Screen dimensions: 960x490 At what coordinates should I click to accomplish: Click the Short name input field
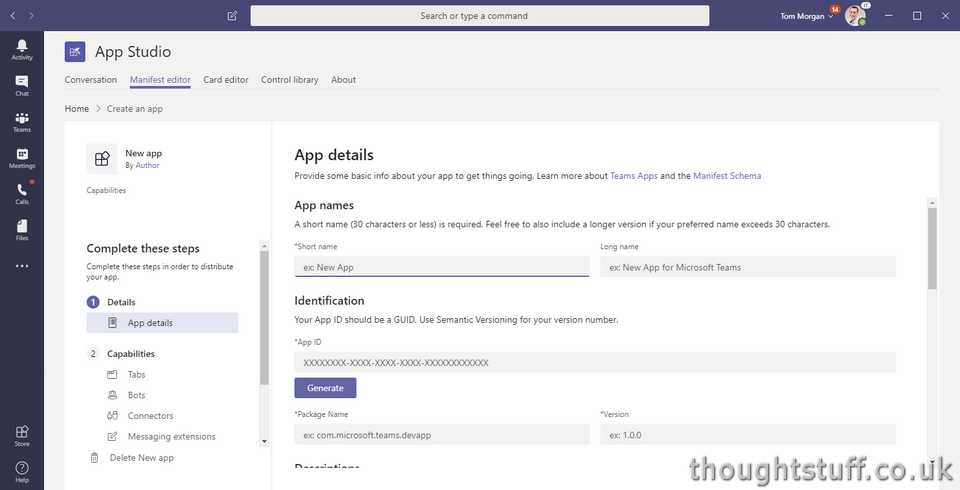(x=442, y=267)
